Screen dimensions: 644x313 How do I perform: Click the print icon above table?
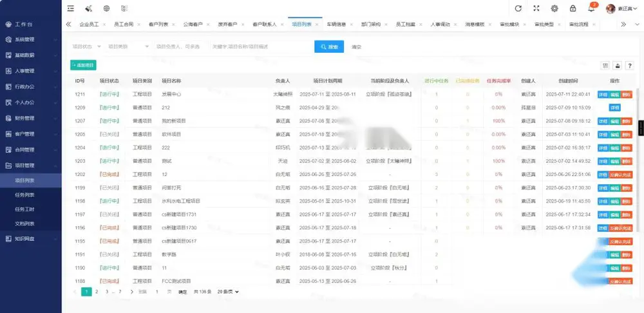click(618, 65)
